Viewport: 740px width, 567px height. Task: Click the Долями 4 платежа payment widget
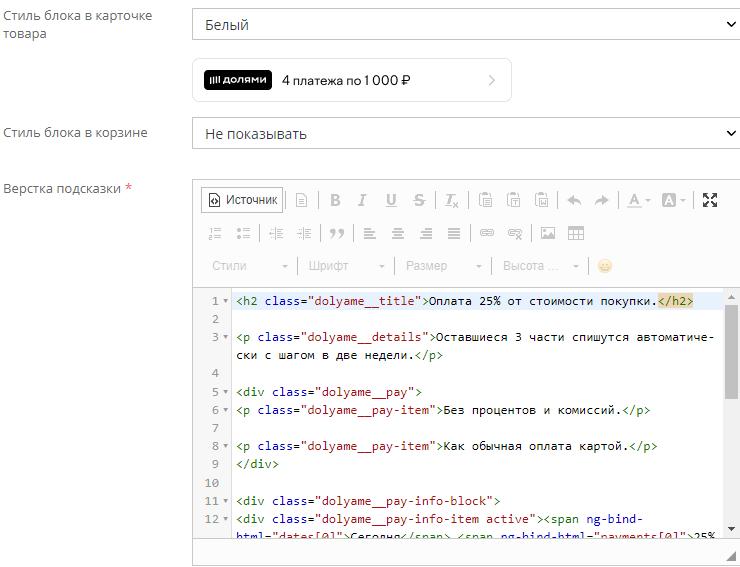pos(351,80)
